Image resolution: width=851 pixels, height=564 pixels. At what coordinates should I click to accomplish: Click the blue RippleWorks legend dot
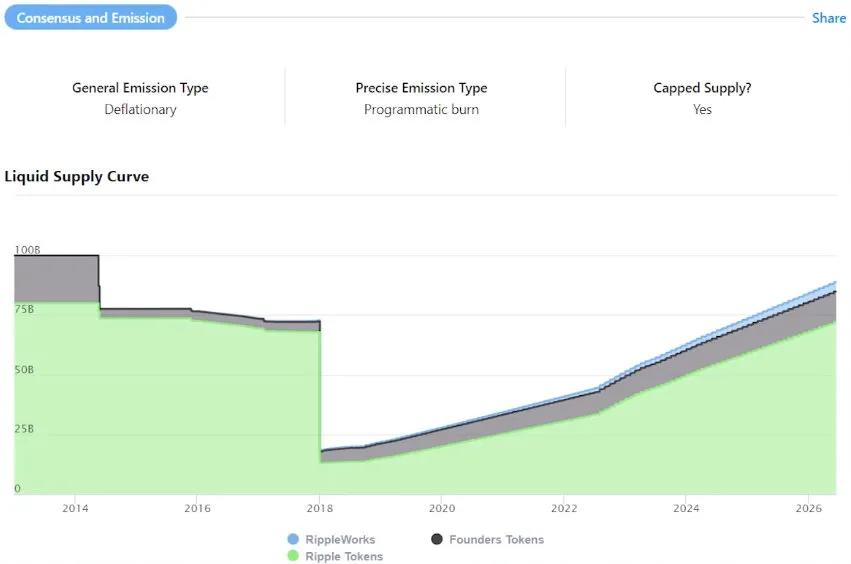point(292,540)
